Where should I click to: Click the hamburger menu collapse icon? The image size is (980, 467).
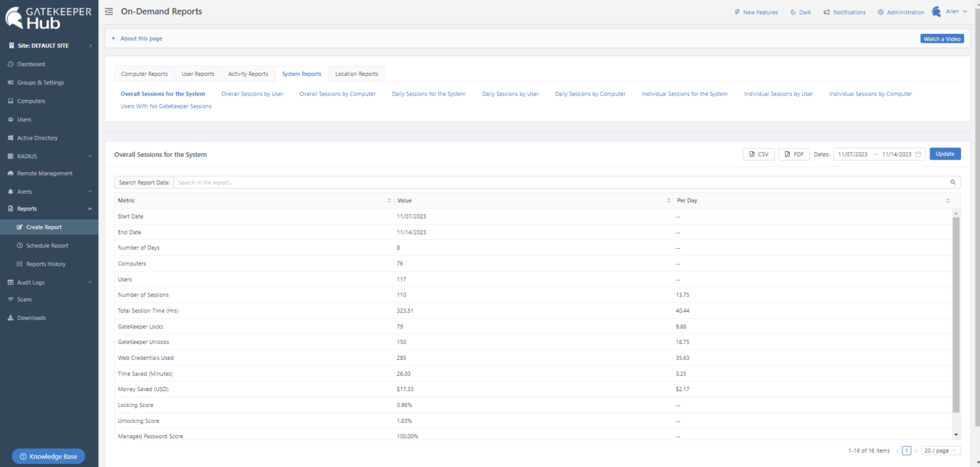tap(109, 11)
